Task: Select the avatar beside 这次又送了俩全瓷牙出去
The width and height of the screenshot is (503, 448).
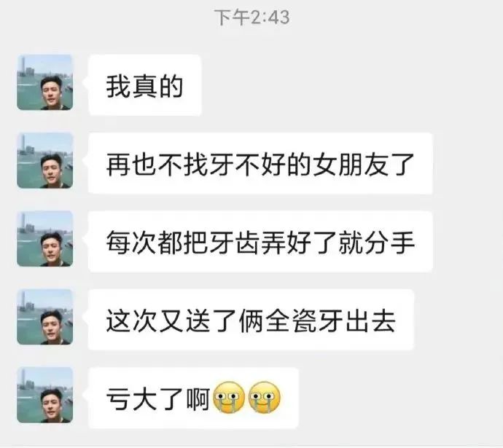Action: click(45, 317)
